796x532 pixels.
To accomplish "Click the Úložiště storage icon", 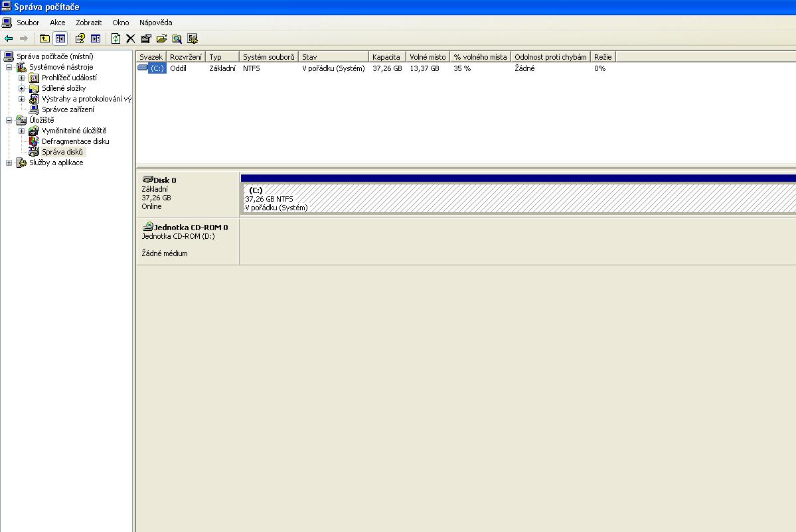I will tap(21, 120).
